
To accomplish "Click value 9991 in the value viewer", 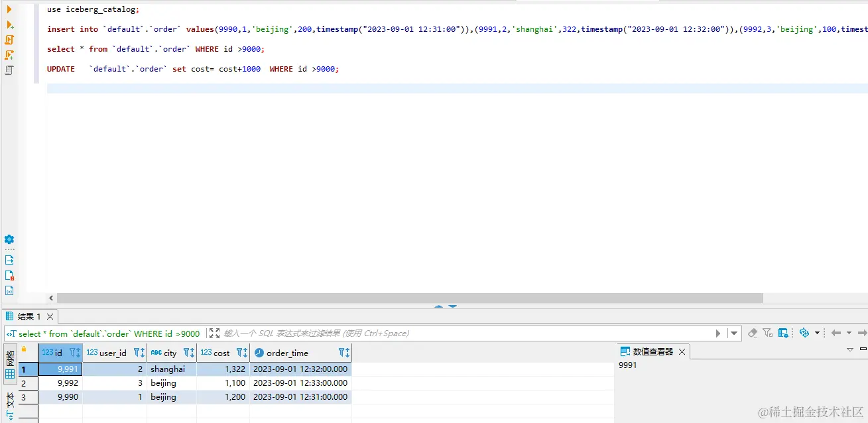I will [x=627, y=365].
